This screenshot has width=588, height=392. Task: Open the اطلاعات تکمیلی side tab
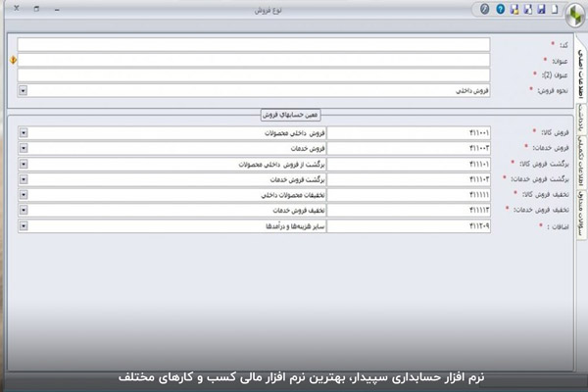point(581,162)
